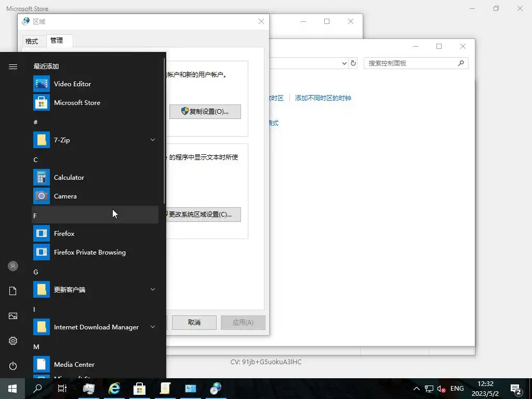Click the 取消 button
Viewport: 532px width, 399px height.
(194, 322)
